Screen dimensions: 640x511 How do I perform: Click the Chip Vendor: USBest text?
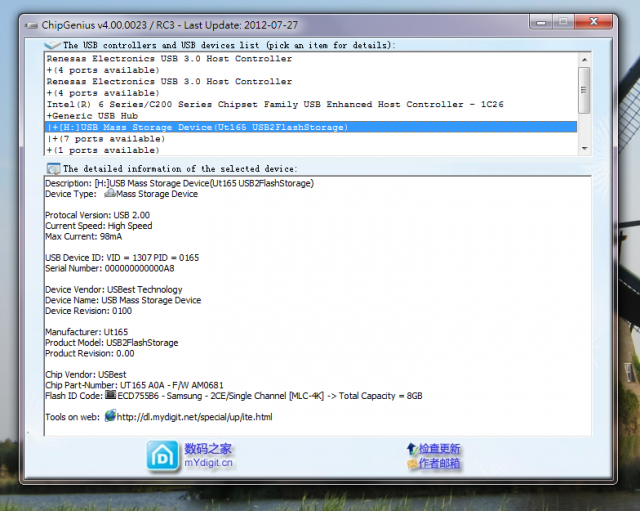pyautogui.click(x=86, y=374)
